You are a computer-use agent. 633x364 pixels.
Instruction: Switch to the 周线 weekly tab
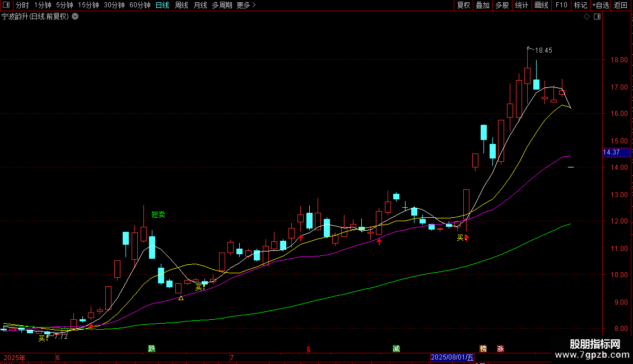coord(181,5)
